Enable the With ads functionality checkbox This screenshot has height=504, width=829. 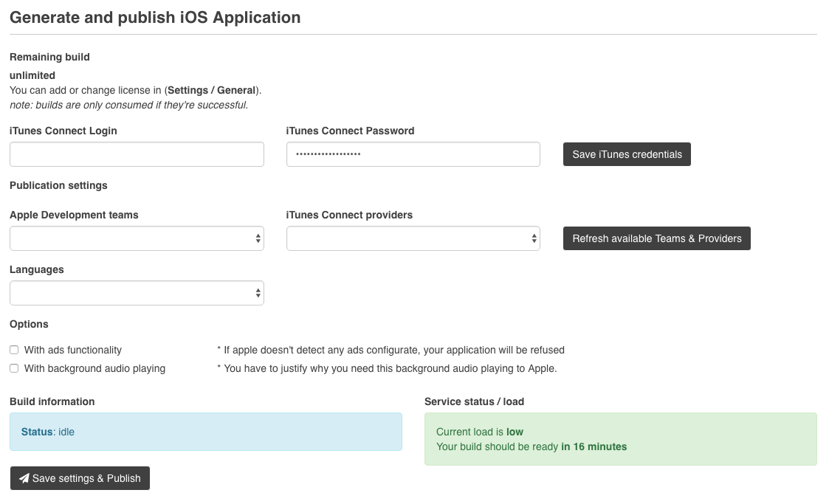(14, 350)
